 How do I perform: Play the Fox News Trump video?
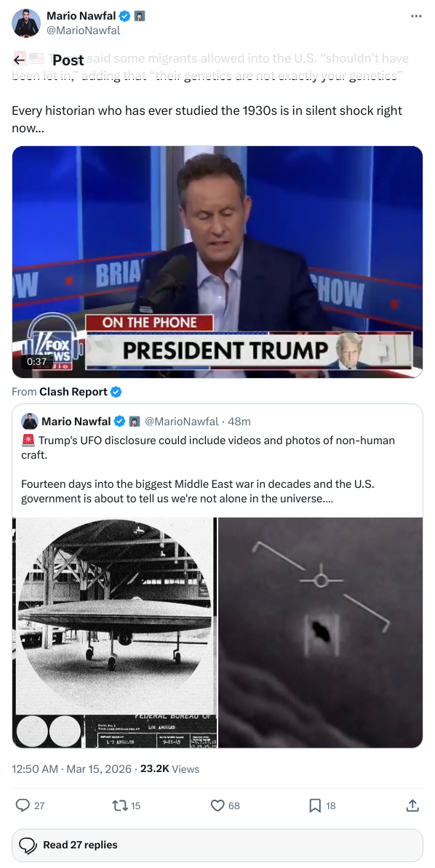[x=217, y=262]
